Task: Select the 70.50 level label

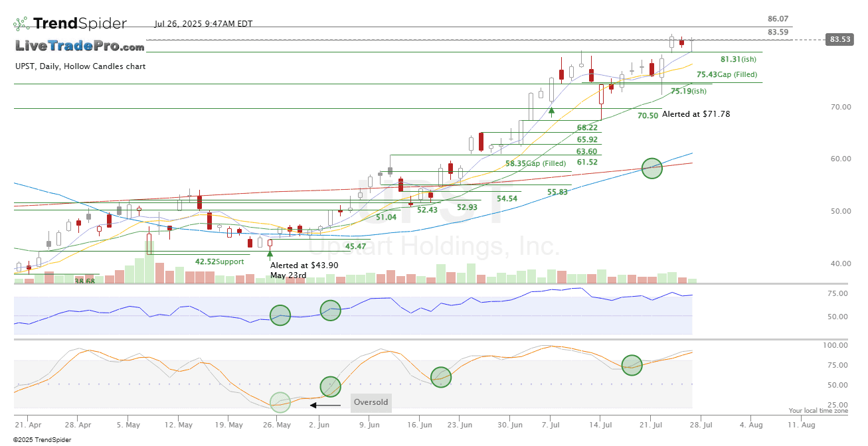Action: point(648,115)
